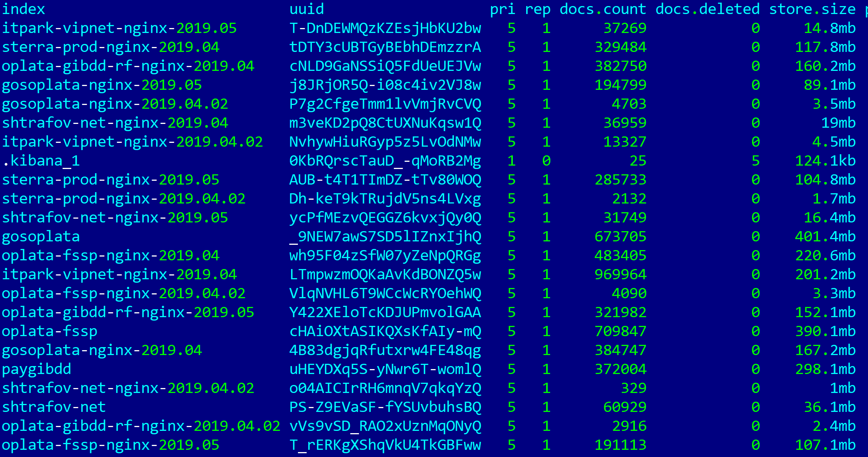868x457 pixels.
Task: Click uuid _9NEW7awS7SD5lIZnxIjhQ
Action: coord(385,236)
